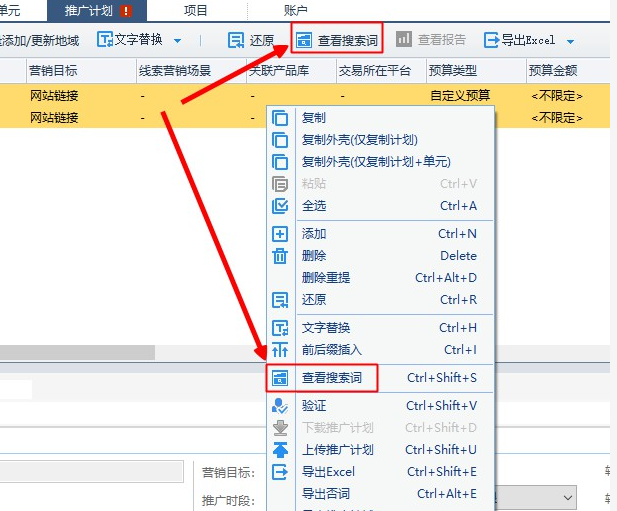Click the 全选 checkmark icon
The image size is (617, 511).
coord(280,206)
